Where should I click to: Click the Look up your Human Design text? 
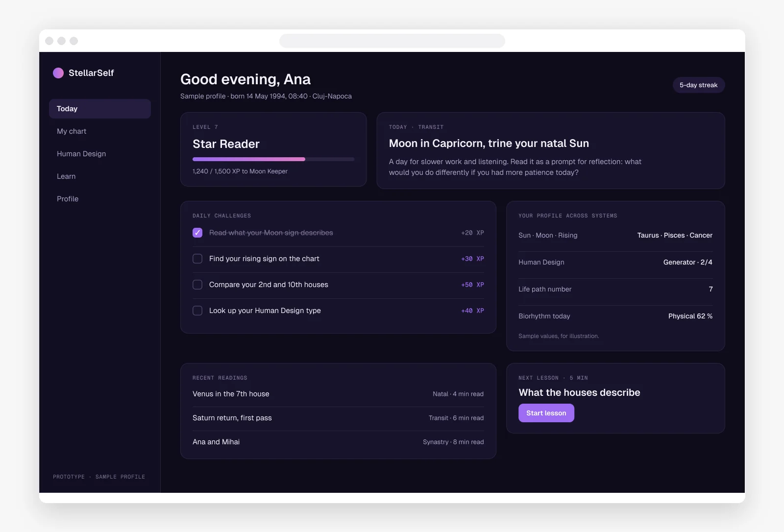(265, 311)
